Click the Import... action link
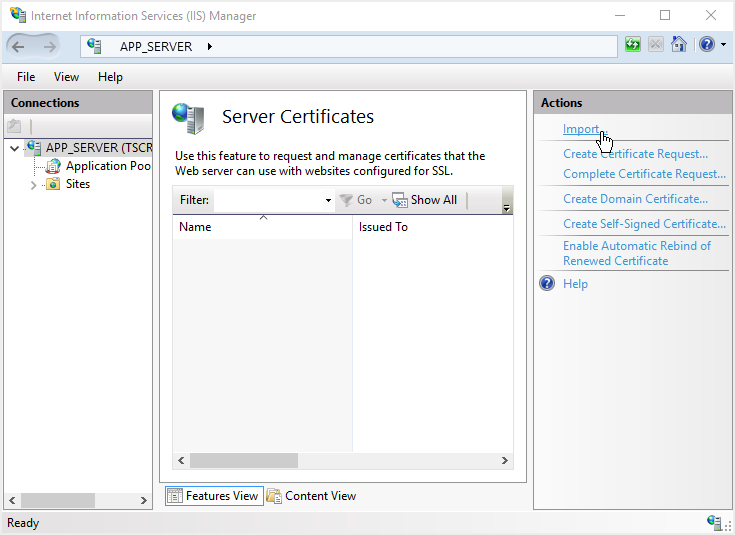Viewport: 735px width, 535px height. tap(585, 128)
